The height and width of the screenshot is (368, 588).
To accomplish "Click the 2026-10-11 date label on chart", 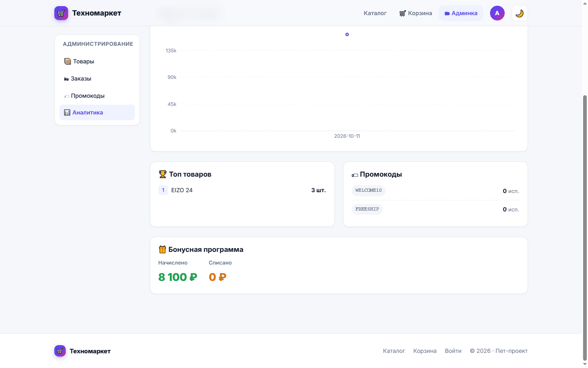I will 347,136.
